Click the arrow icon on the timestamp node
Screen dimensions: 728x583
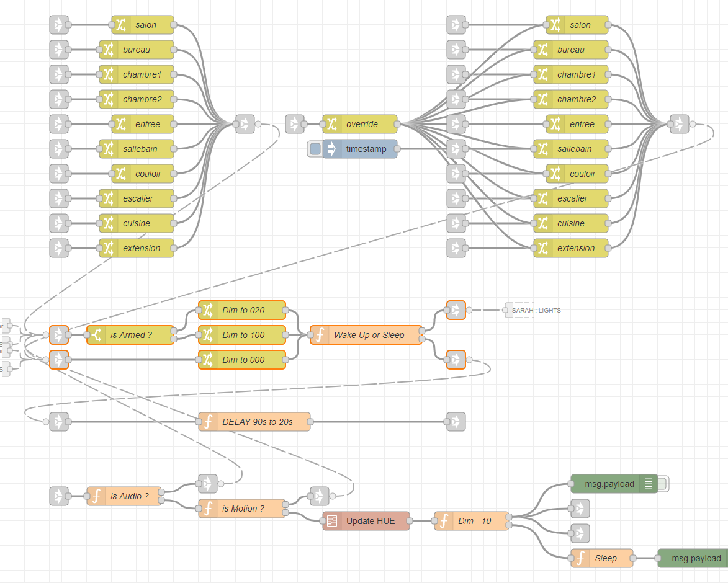[x=331, y=149]
